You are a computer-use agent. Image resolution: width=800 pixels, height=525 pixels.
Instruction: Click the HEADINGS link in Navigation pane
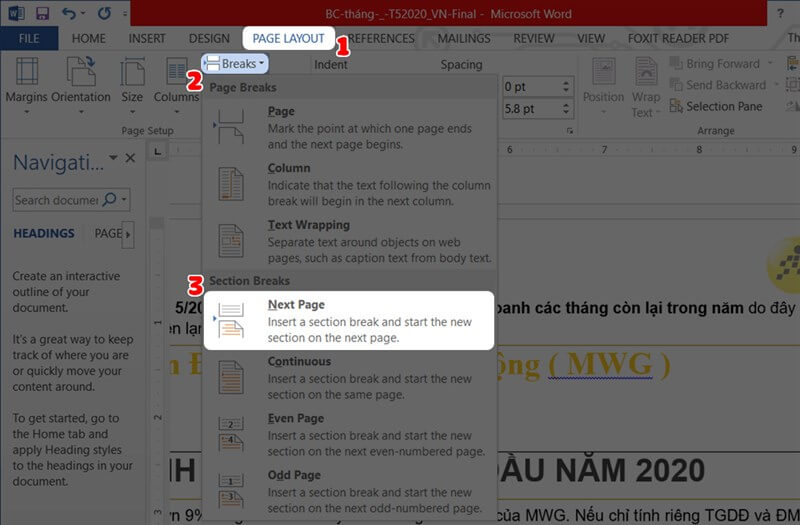click(44, 234)
